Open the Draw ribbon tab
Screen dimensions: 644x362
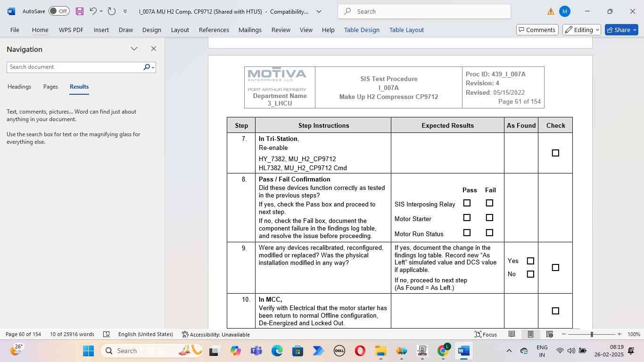[x=125, y=30]
